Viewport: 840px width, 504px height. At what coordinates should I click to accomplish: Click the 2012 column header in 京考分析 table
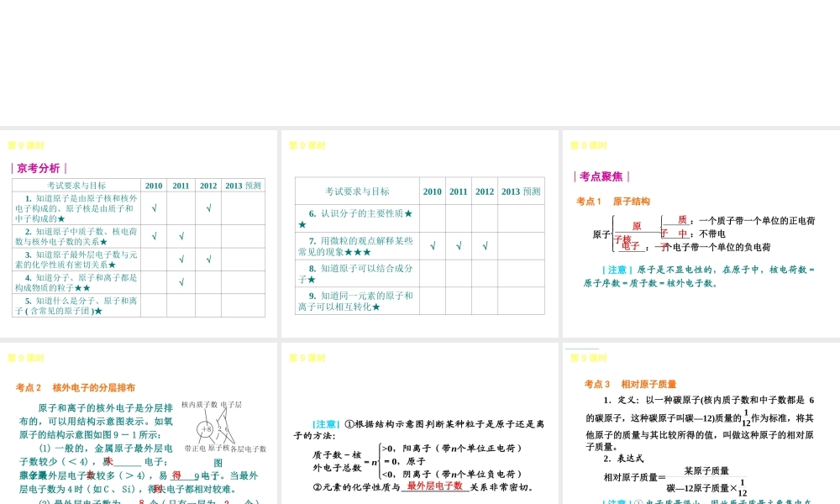pos(208,186)
